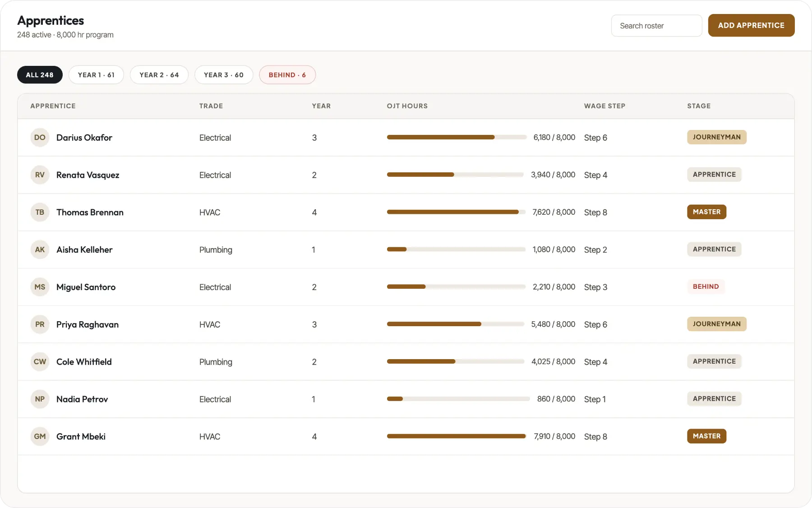Click HVAC trade for Priya Raghavan

[210, 324]
